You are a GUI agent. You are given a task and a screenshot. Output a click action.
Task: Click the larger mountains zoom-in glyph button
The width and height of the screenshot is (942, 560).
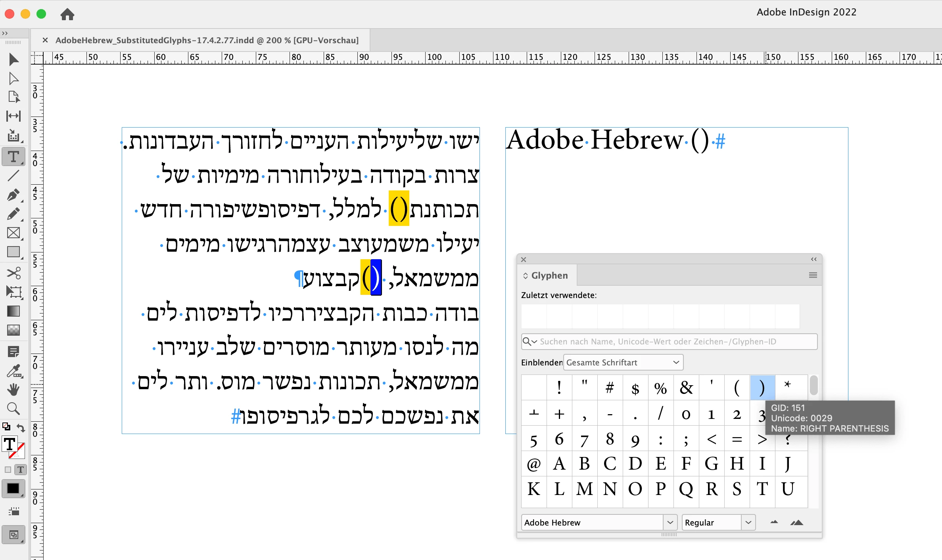point(796,522)
